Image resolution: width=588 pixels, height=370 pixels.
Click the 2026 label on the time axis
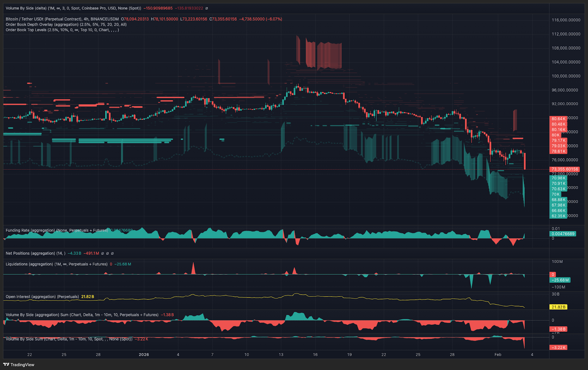tap(144, 355)
